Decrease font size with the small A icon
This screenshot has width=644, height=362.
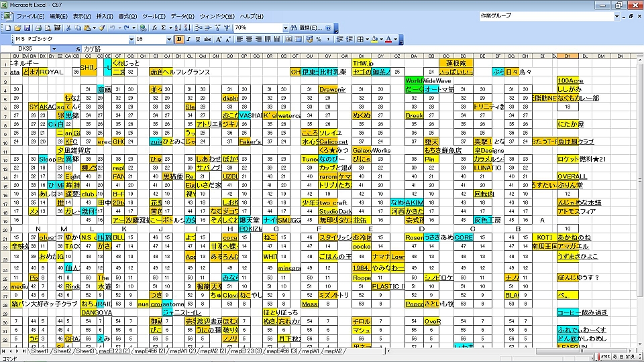[228, 40]
